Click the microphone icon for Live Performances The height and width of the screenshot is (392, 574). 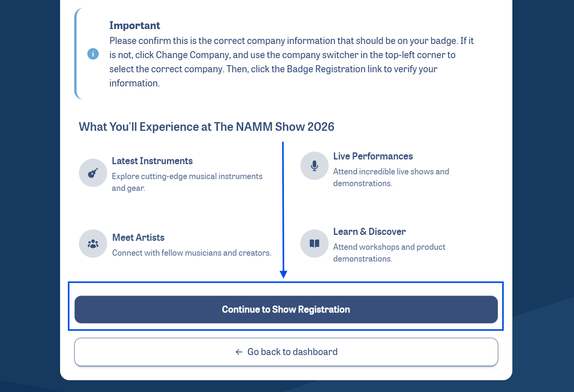pos(314,166)
